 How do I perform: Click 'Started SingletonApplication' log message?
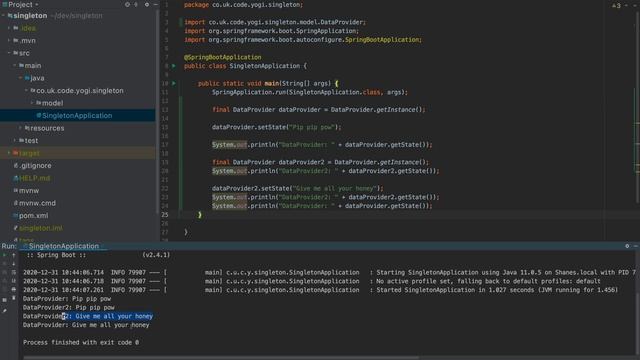[497, 290]
